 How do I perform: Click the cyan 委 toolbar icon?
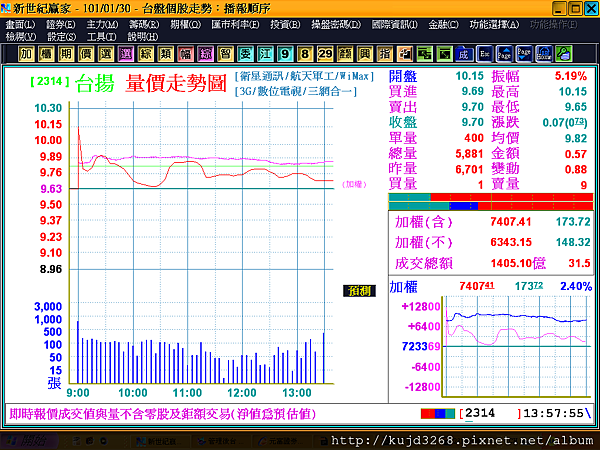[245, 54]
